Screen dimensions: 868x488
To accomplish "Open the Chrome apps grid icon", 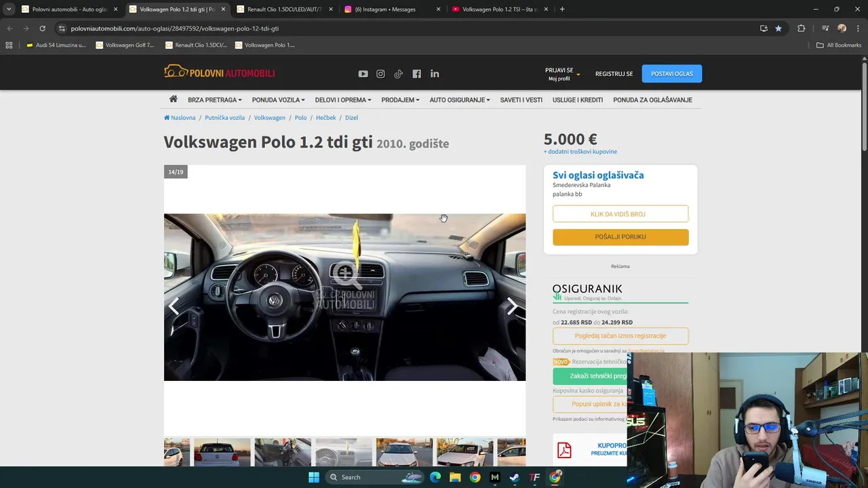I will coord(9,45).
